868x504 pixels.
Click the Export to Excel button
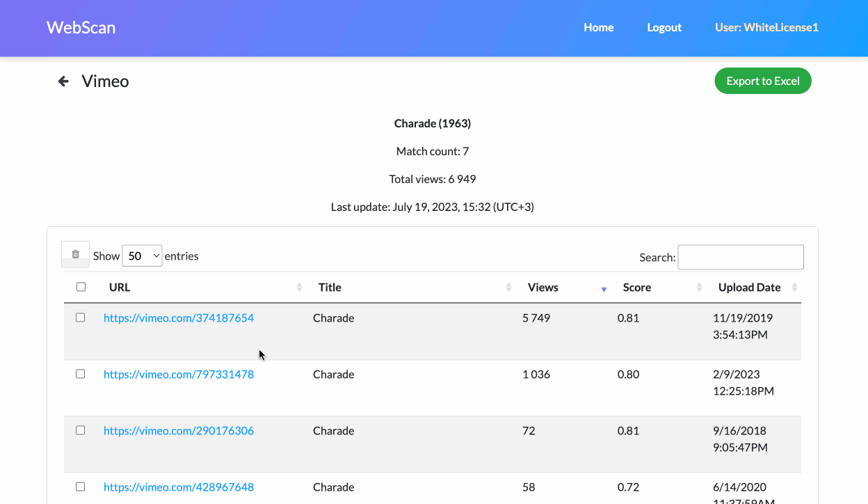pos(762,80)
